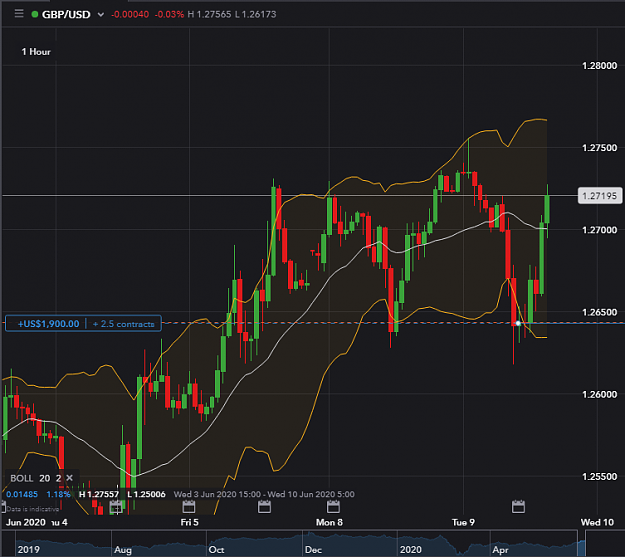Jump to Dec in the navigator strip

[313, 550]
